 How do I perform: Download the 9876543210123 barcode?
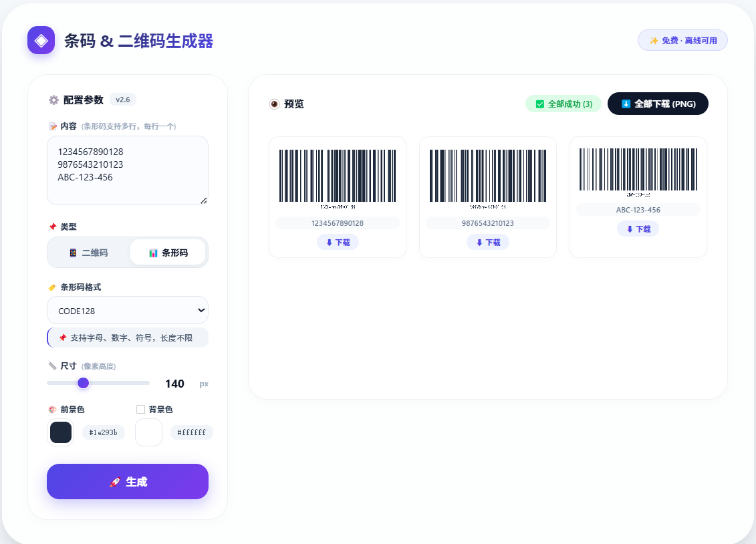487,243
